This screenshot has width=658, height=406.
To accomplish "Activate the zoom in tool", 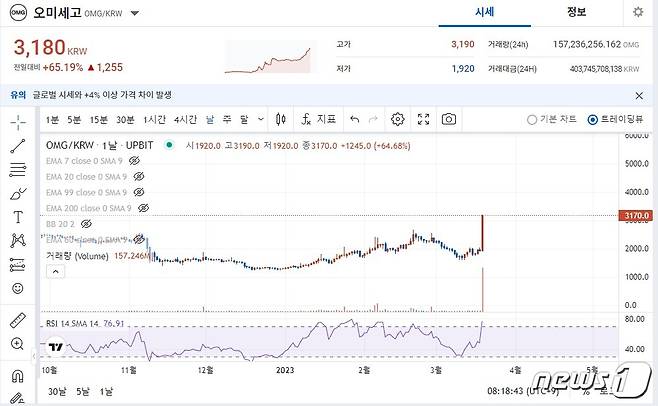I will point(18,344).
